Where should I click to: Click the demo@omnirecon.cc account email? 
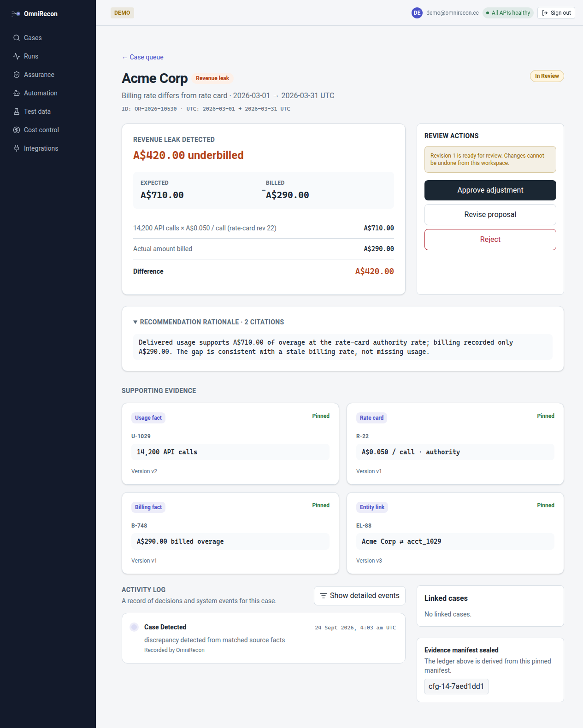[x=453, y=13]
